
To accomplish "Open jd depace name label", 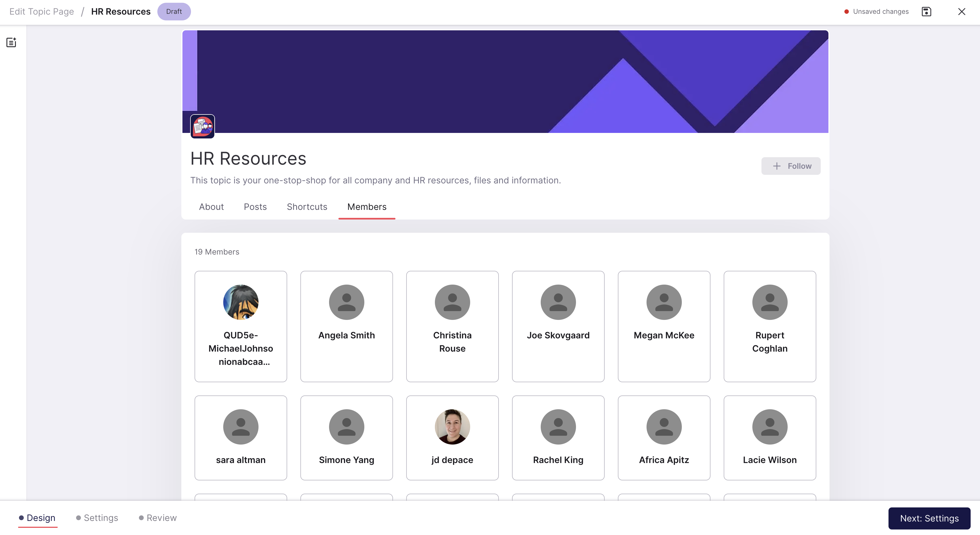I will tap(452, 460).
